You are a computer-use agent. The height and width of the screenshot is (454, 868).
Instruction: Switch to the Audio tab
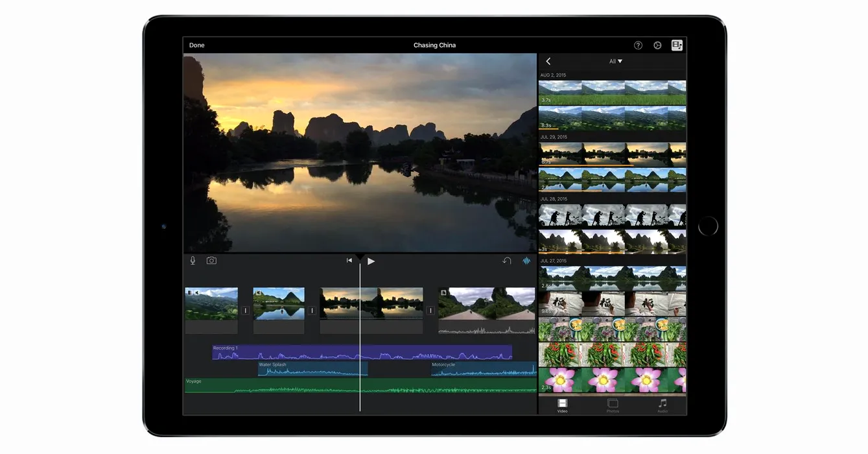tap(663, 406)
